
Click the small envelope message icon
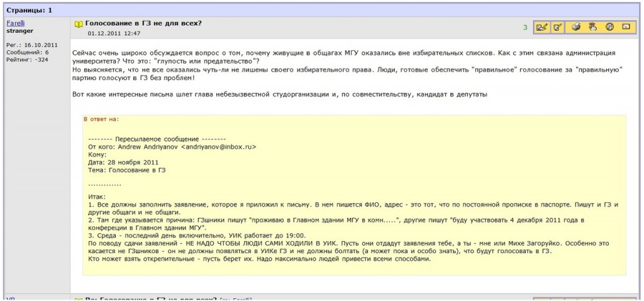(626, 28)
